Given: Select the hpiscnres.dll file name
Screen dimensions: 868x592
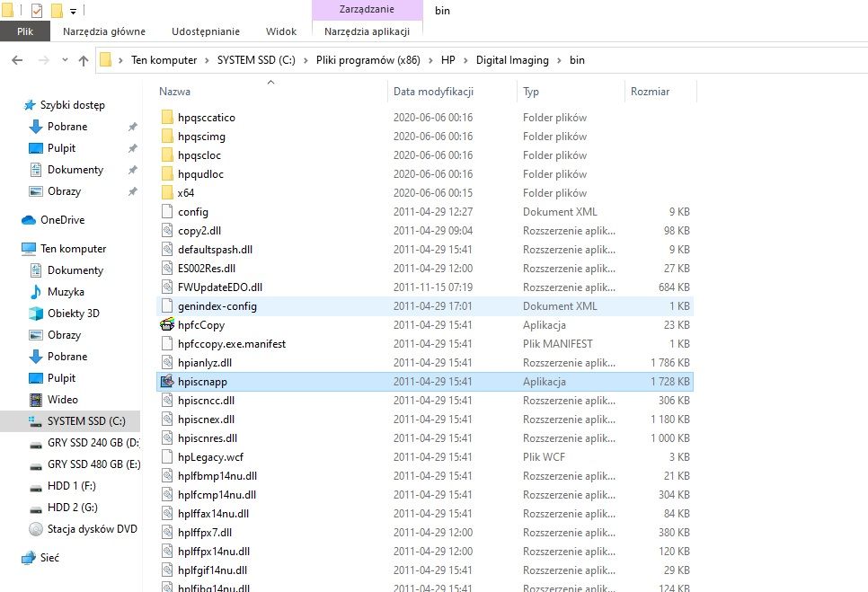Looking at the screenshot, I should (208, 438).
